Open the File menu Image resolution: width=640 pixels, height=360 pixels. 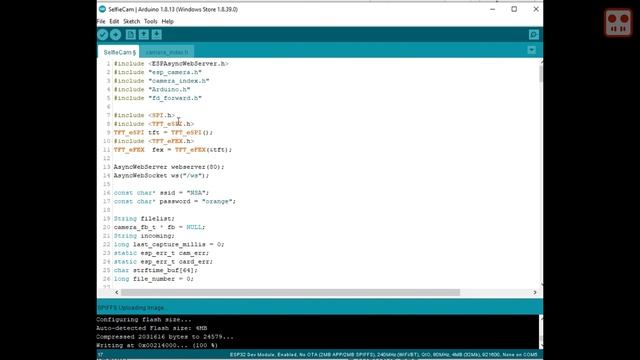[101, 21]
